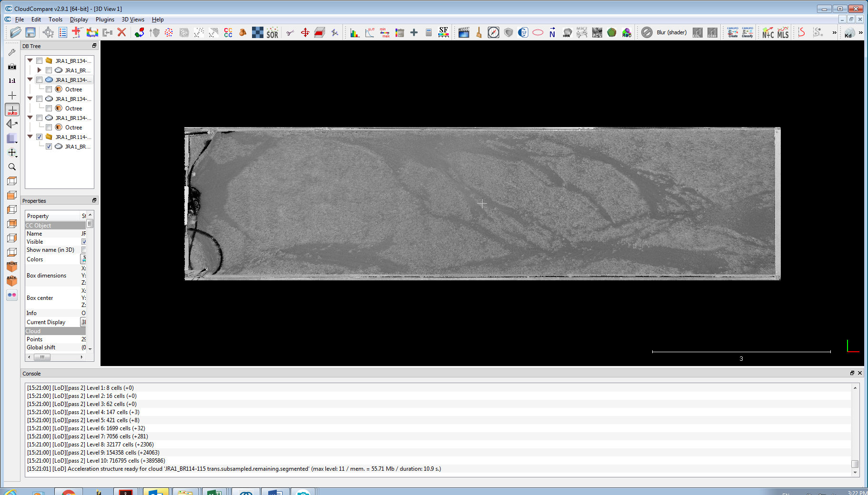Enable the first Octree checkbox
The image size is (868, 495).
(x=49, y=89)
